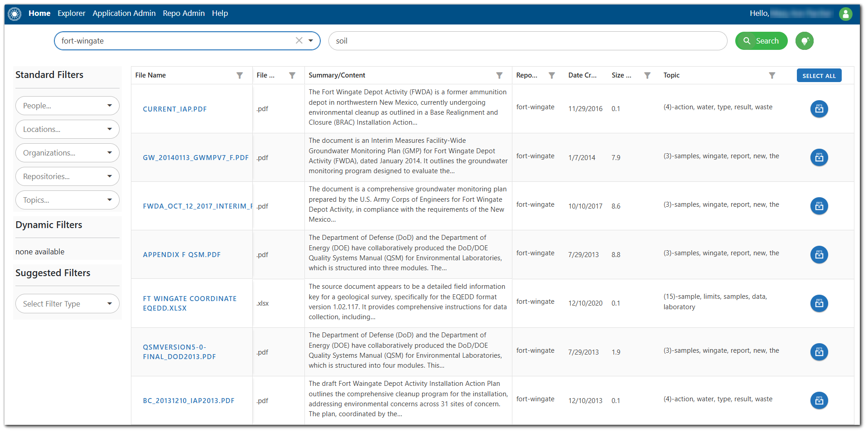The image size is (868, 433).
Task: Go to the Home menu
Action: pyautogui.click(x=39, y=14)
